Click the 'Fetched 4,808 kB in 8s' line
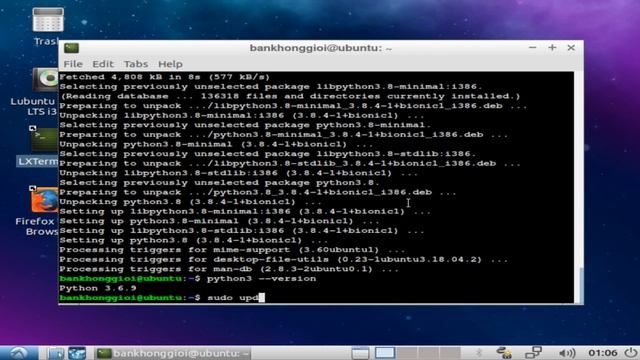The width and height of the screenshot is (640, 360). (164, 77)
